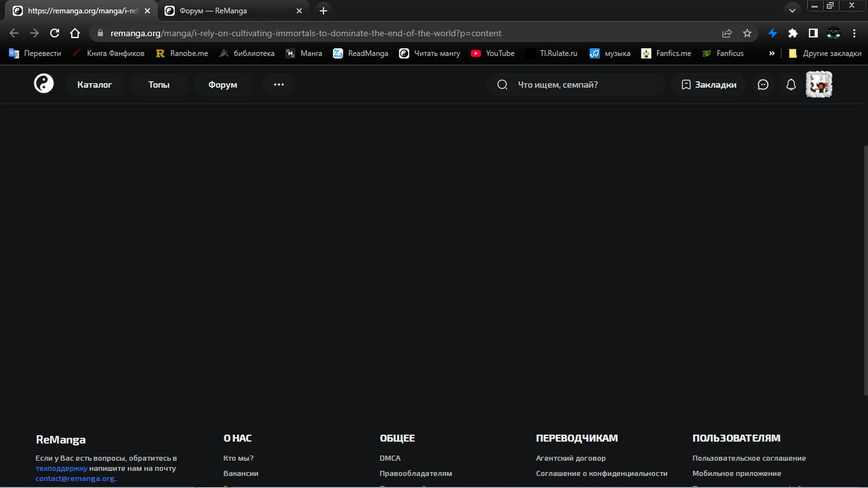
Task: Restore down the browser window
Action: [x=830, y=6]
